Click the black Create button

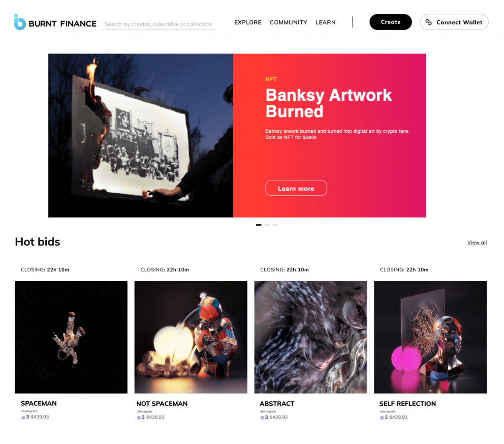[x=390, y=22]
